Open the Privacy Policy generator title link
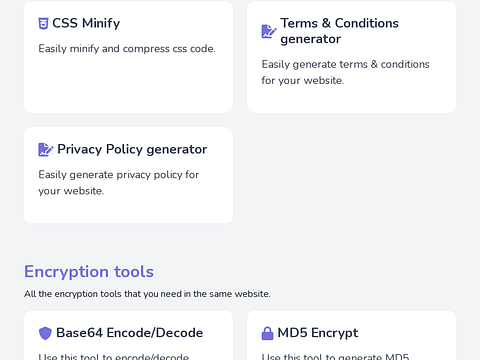Screen dimensions: 480x360 (x=132, y=149)
